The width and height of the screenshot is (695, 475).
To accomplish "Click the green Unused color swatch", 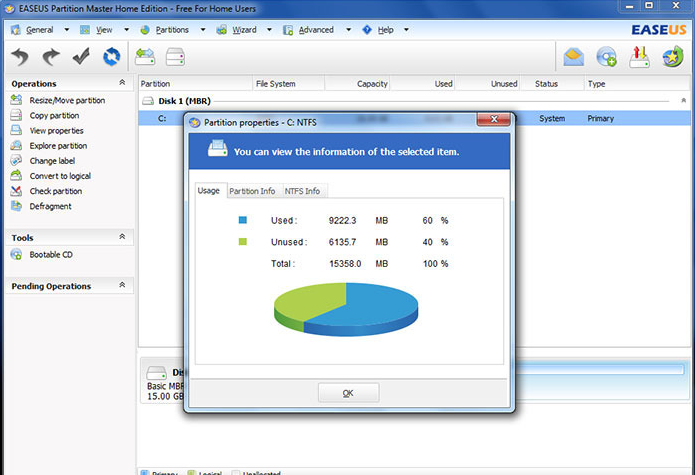I will click(x=242, y=241).
